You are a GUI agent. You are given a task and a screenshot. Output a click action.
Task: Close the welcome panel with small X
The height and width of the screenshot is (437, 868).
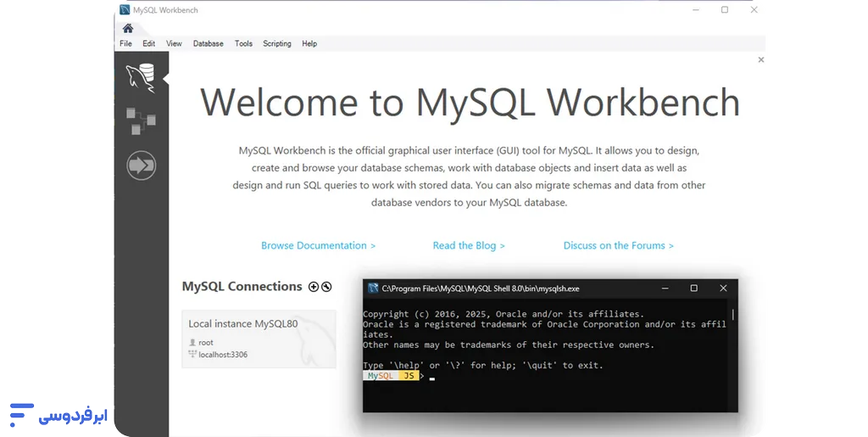pyautogui.click(x=761, y=59)
